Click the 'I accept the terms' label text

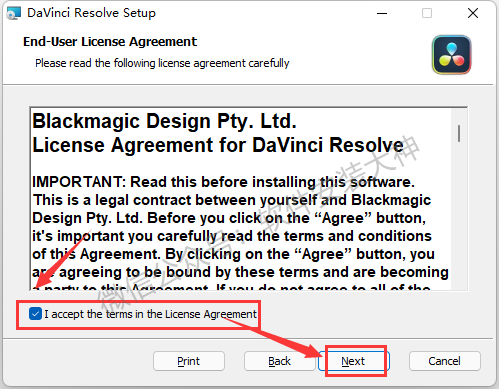151,314
